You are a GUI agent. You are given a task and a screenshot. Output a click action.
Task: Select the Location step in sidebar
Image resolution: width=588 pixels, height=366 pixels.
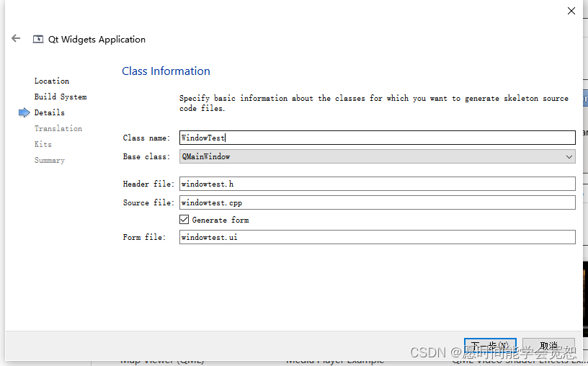pos(52,81)
